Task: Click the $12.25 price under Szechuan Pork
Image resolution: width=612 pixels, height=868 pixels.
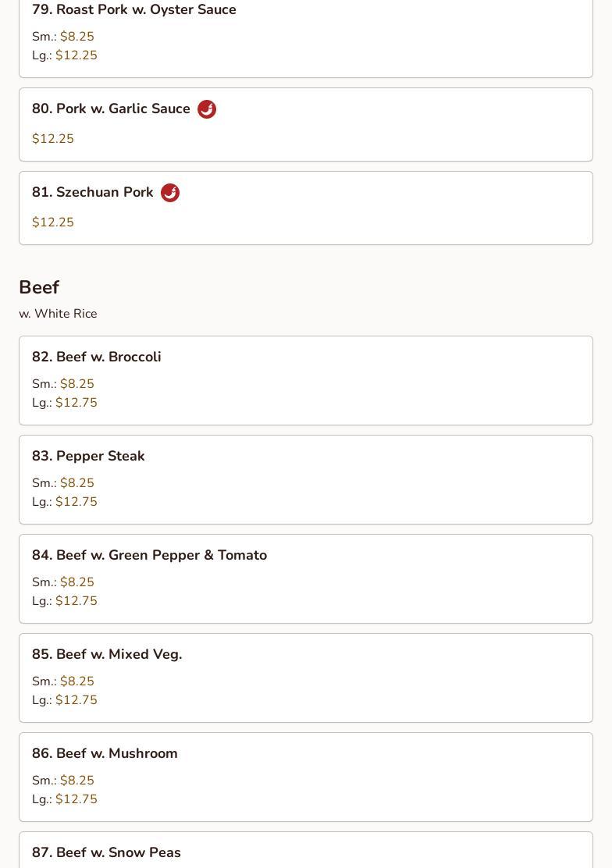Action: [53, 222]
